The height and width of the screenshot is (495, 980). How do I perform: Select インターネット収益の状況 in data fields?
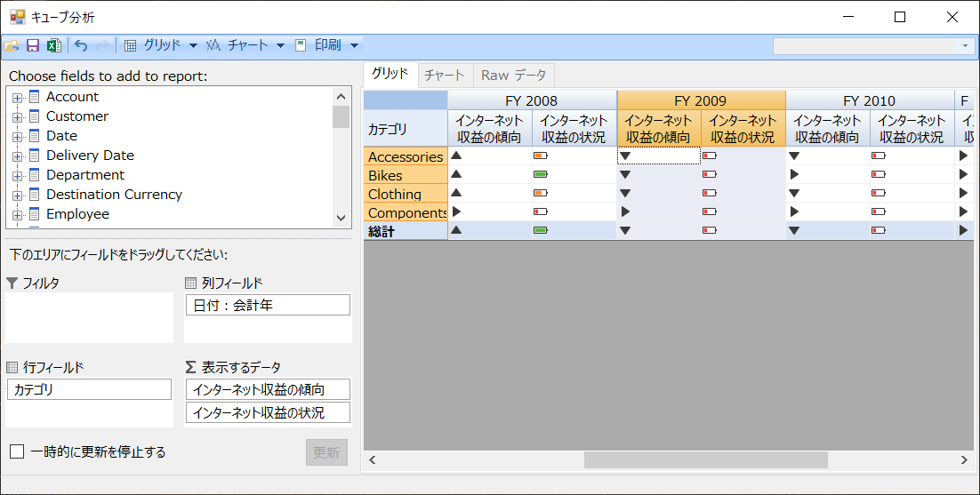point(269,412)
